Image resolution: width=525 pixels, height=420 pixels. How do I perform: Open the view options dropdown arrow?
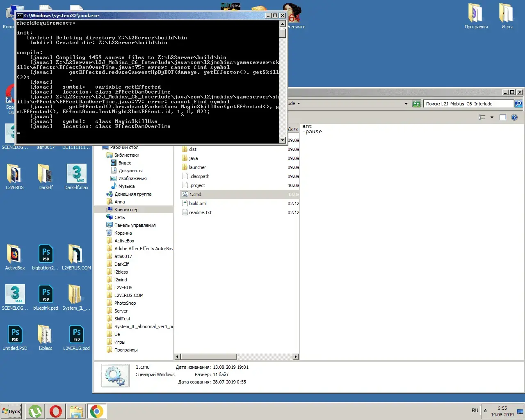click(x=492, y=117)
